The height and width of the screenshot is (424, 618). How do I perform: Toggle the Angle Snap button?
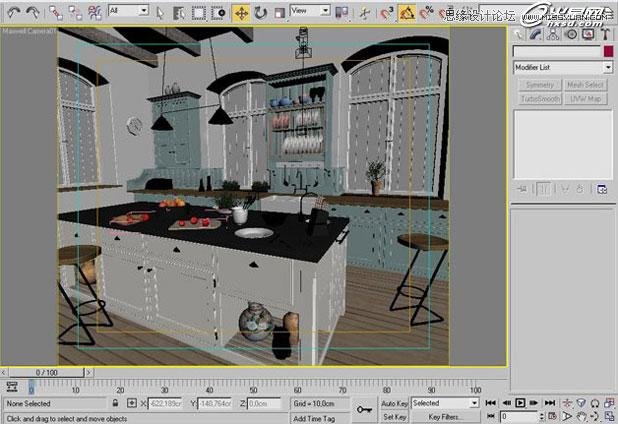click(x=407, y=13)
